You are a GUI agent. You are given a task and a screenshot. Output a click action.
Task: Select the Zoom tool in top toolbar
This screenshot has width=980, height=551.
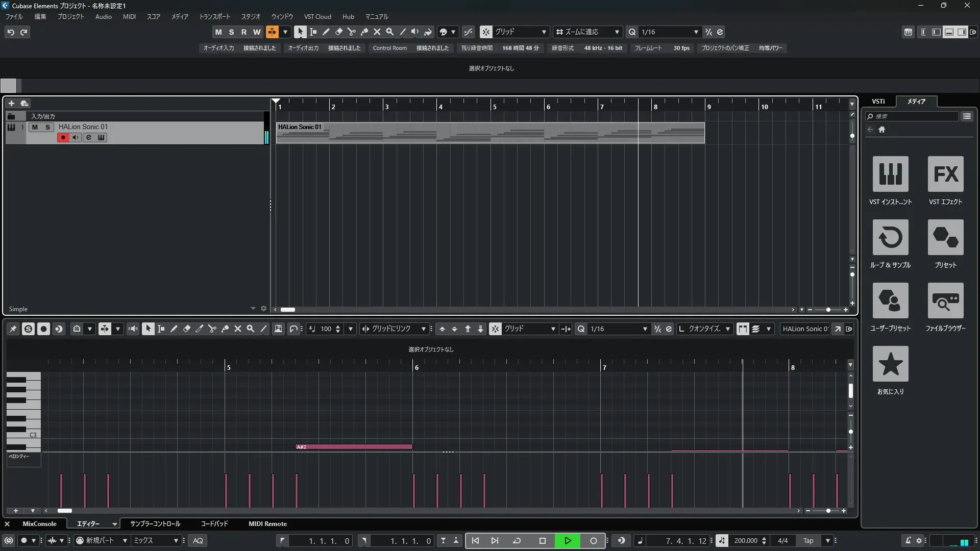click(x=389, y=32)
